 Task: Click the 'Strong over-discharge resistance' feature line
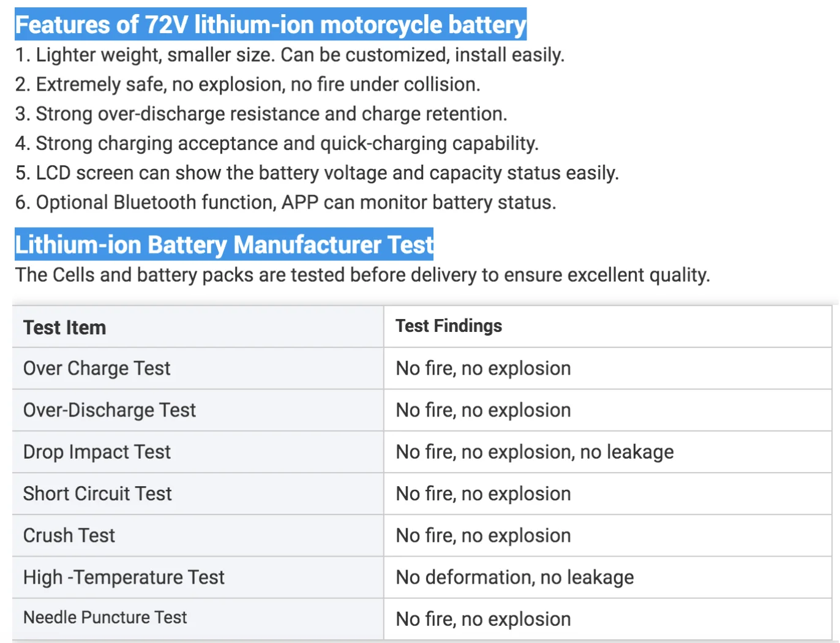coord(261,114)
